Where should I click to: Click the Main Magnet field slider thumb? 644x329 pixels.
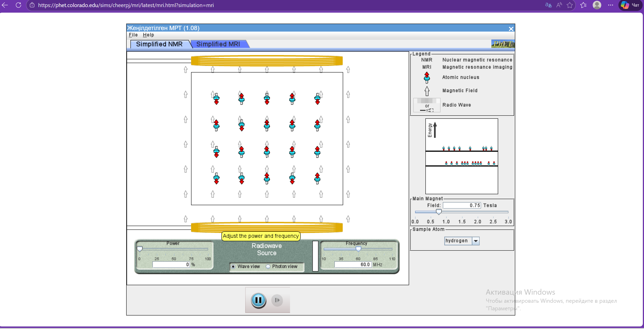pos(439,212)
